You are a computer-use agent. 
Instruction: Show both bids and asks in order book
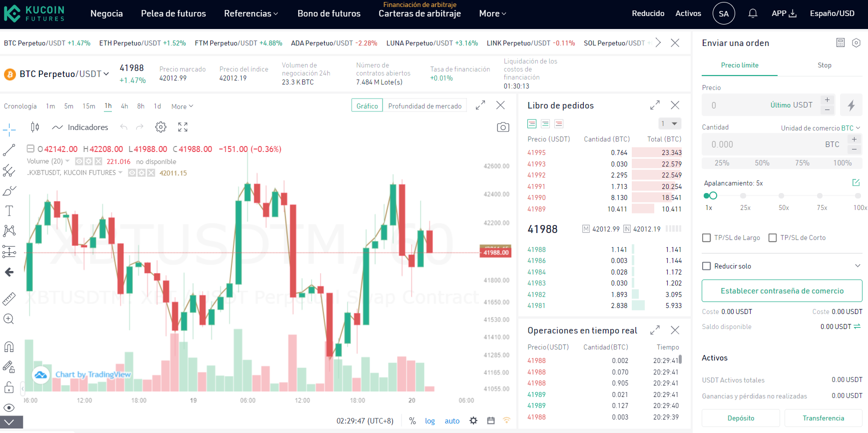click(x=532, y=123)
